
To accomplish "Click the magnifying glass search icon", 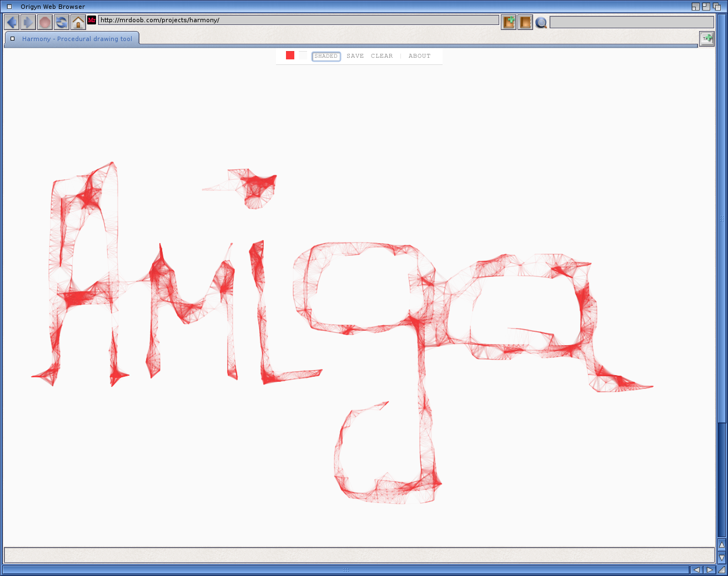I will 541,23.
